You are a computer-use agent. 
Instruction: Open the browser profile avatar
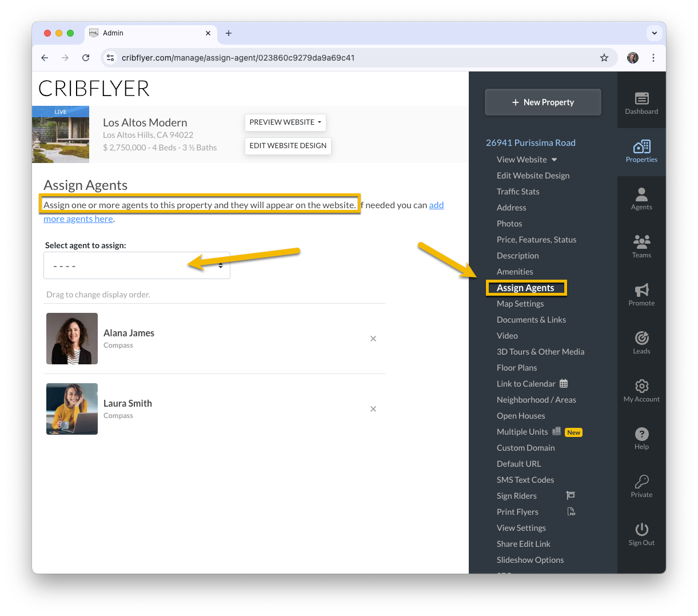633,58
